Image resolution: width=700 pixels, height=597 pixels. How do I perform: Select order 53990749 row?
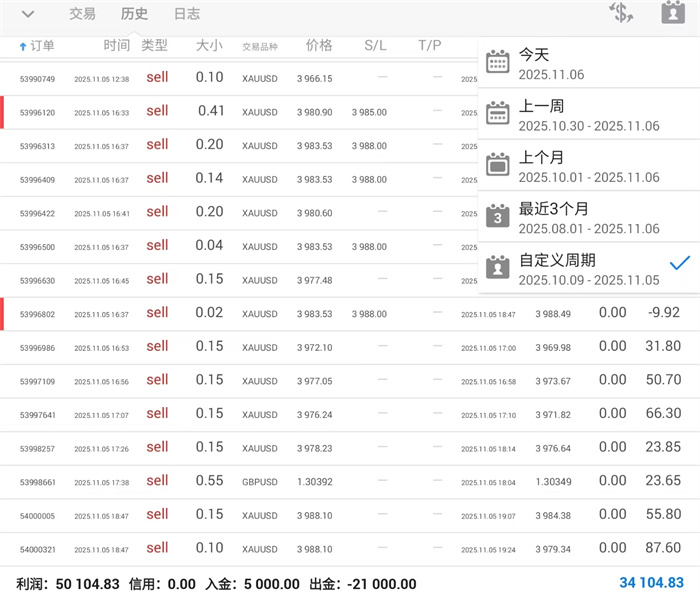(239, 78)
